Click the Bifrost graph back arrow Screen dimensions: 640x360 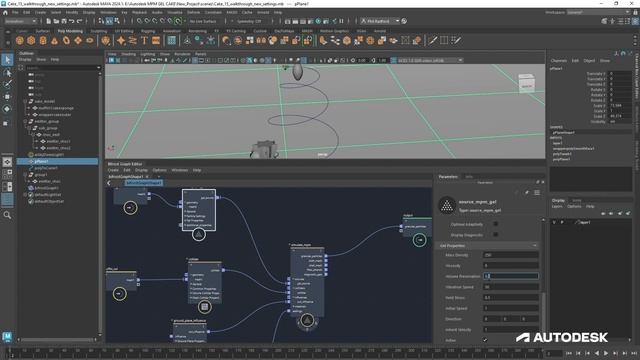pos(109,183)
